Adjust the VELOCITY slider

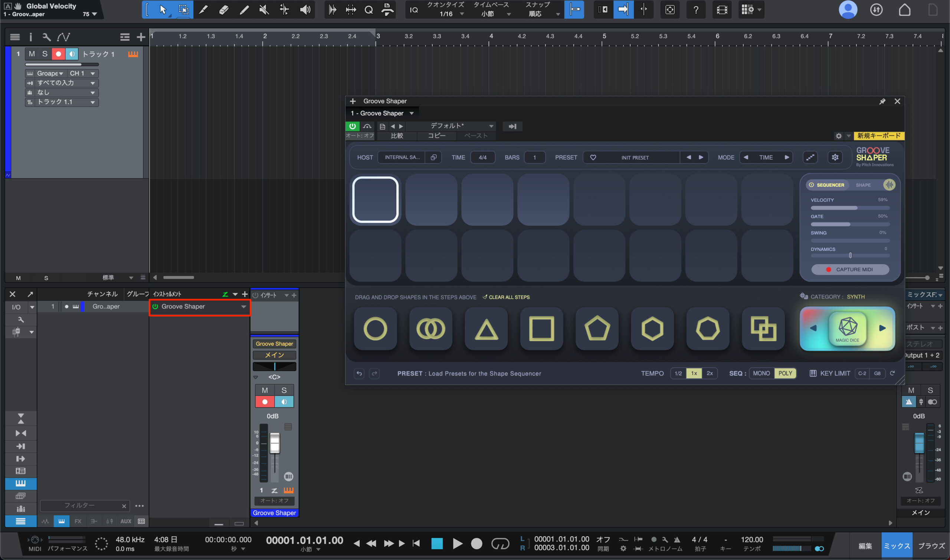(x=850, y=208)
